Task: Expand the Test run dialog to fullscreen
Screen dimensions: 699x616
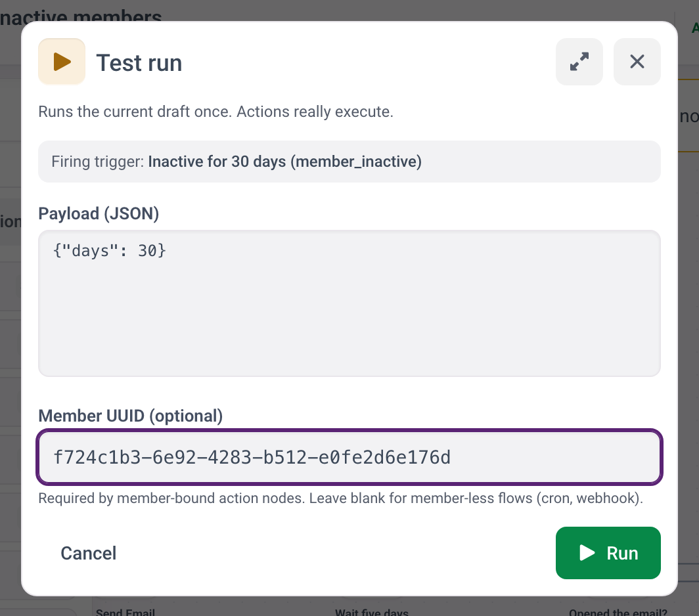Action: [579, 62]
